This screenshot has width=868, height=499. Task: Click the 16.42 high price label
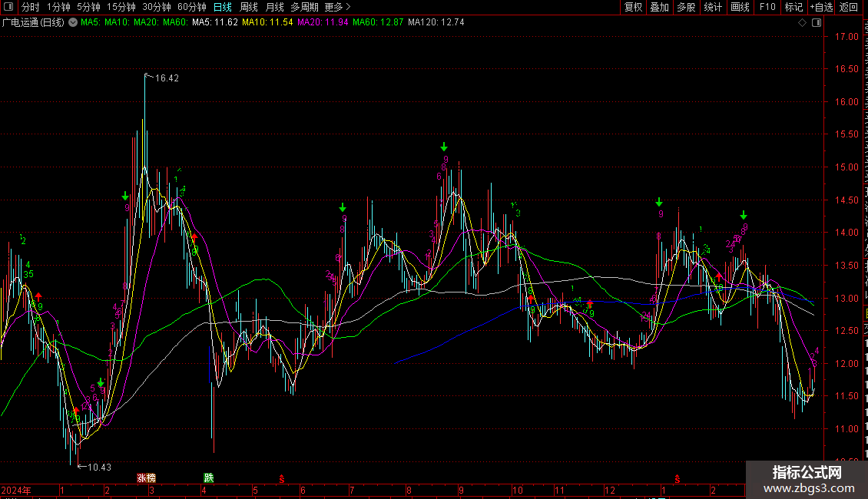coord(166,78)
